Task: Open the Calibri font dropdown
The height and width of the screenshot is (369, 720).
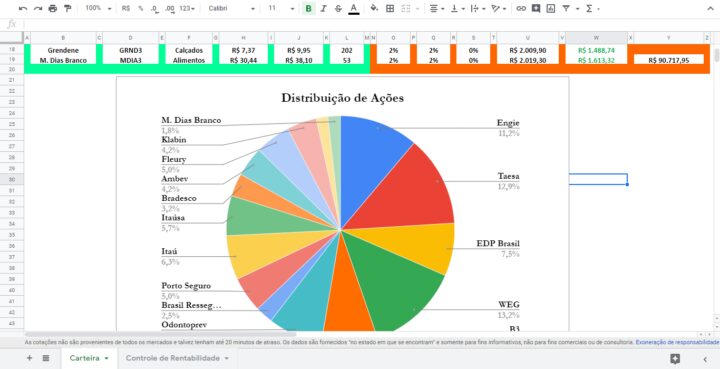Action: click(x=231, y=8)
